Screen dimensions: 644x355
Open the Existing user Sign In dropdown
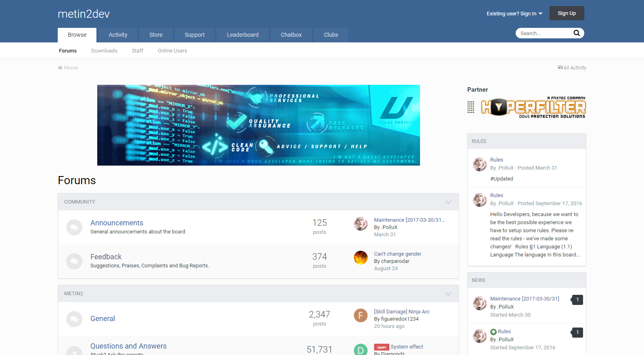coord(514,13)
